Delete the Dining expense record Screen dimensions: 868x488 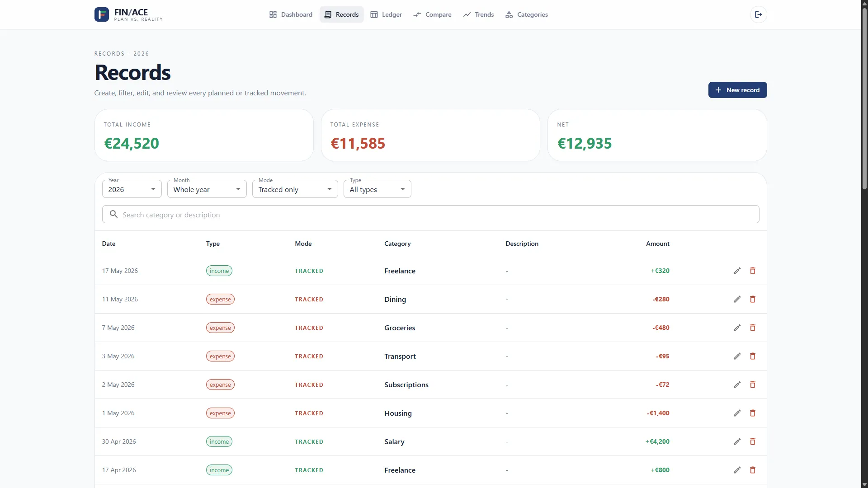click(x=753, y=299)
